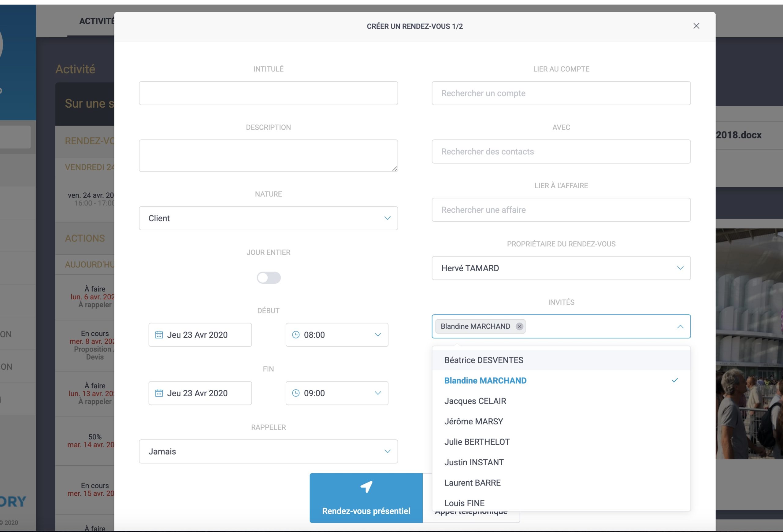Toggle the Jour entier switch
The height and width of the screenshot is (532, 783).
(269, 278)
